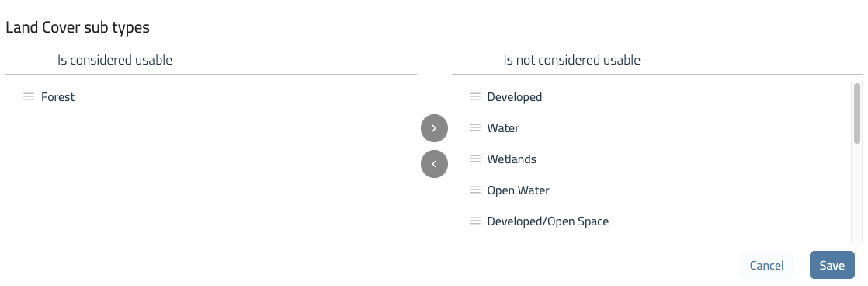This screenshot has width=868, height=286.
Task: Select the Wetlands list item text
Action: (x=512, y=159)
